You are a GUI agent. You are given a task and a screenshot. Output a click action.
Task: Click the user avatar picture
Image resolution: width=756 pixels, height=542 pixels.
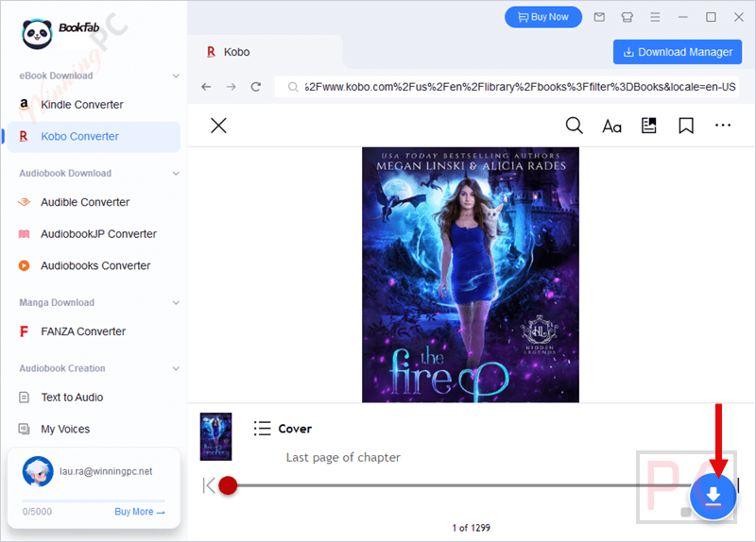point(38,472)
